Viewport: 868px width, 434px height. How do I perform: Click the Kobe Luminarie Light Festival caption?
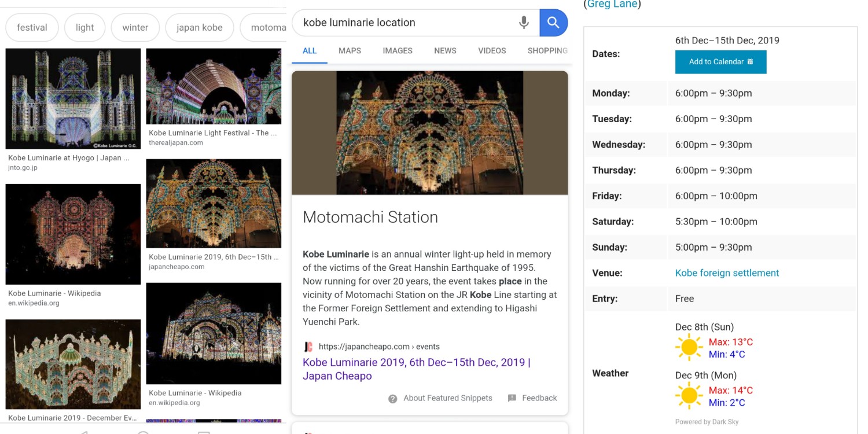213,133
